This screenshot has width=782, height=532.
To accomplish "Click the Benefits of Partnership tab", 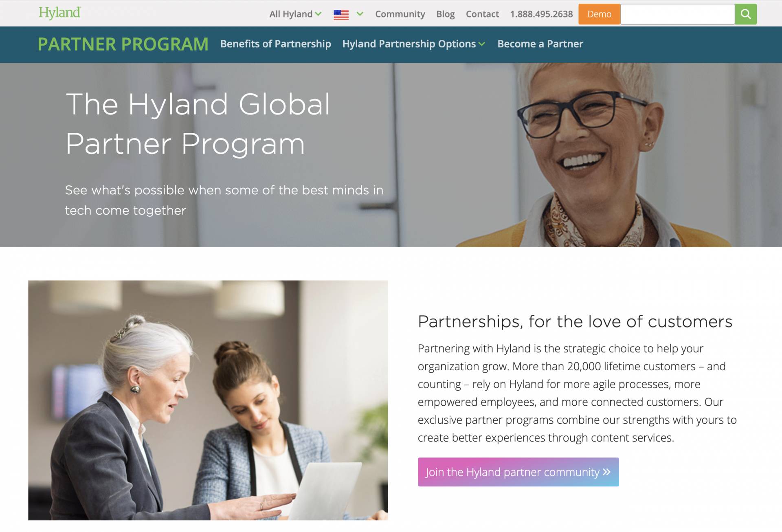I will pos(275,43).
